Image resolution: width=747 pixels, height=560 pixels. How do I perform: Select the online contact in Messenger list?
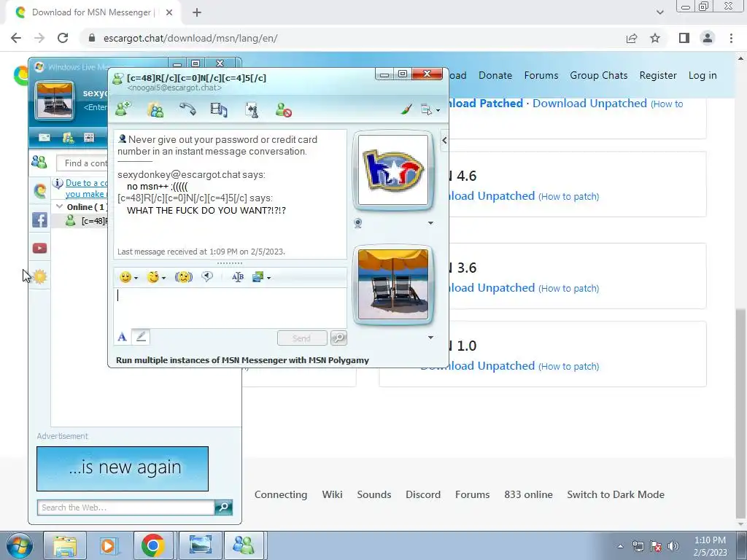tap(80, 221)
